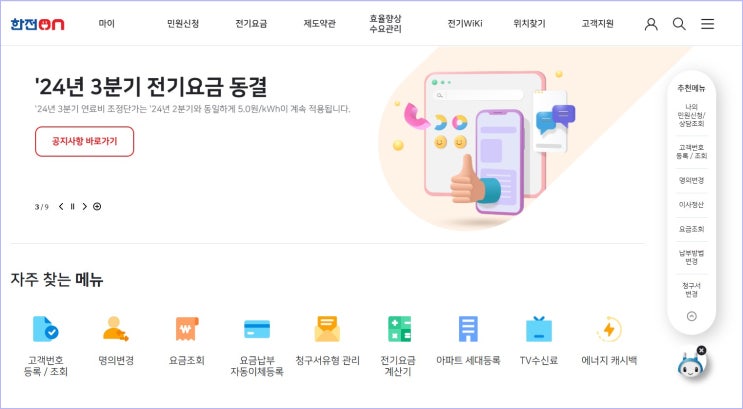
Task: Select 요금납부 자동이체등록 card icon
Action: (x=257, y=329)
